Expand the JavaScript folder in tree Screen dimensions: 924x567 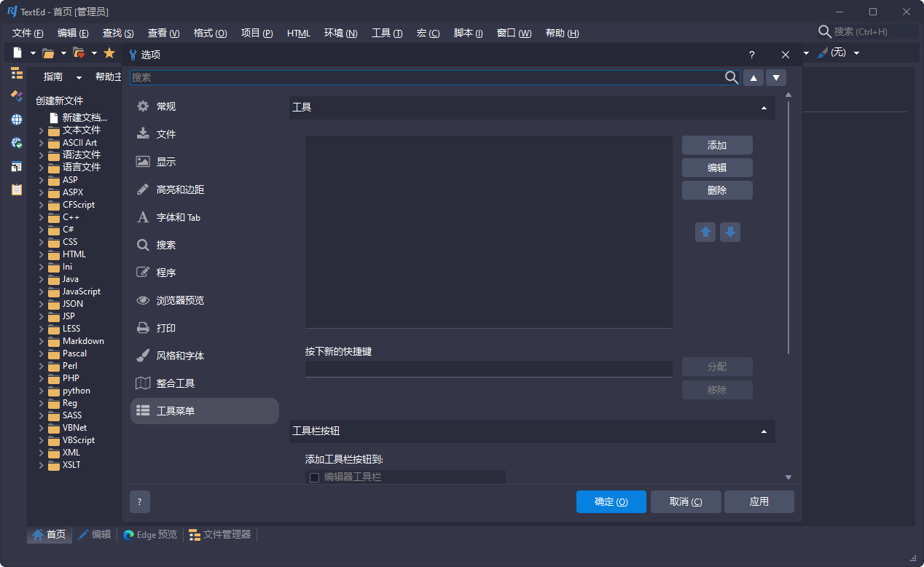(x=42, y=292)
